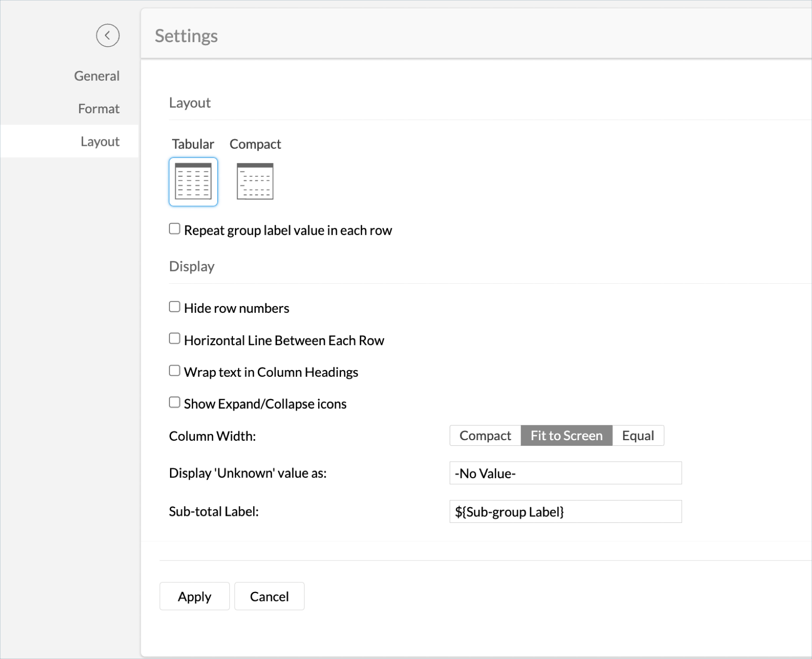Enable Horizontal Line Between Each Row
812x659 pixels.
[x=174, y=338]
